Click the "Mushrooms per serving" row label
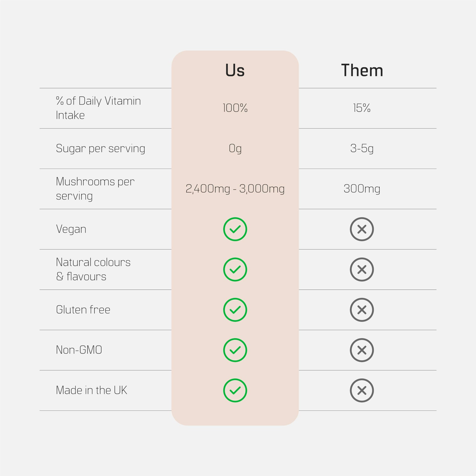The width and height of the screenshot is (476, 476). 95,189
